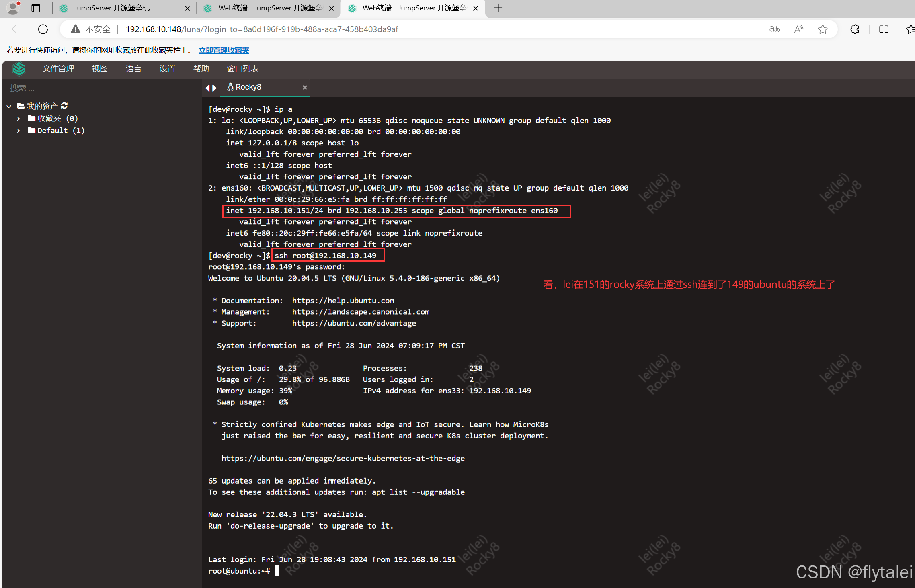Select the 我的资产 root node
The height and width of the screenshot is (588, 915).
coord(38,106)
